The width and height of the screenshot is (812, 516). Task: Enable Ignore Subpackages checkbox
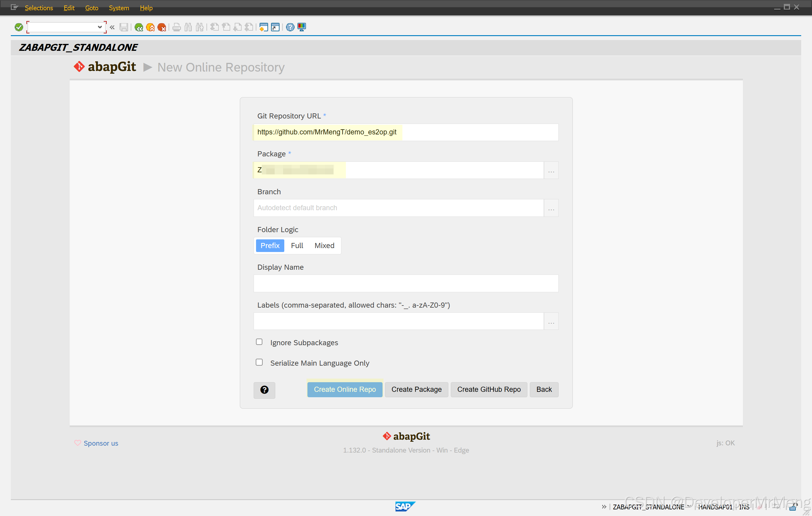259,342
